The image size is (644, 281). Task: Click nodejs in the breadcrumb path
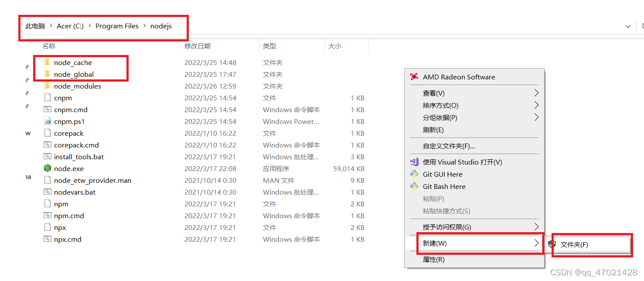click(x=161, y=26)
